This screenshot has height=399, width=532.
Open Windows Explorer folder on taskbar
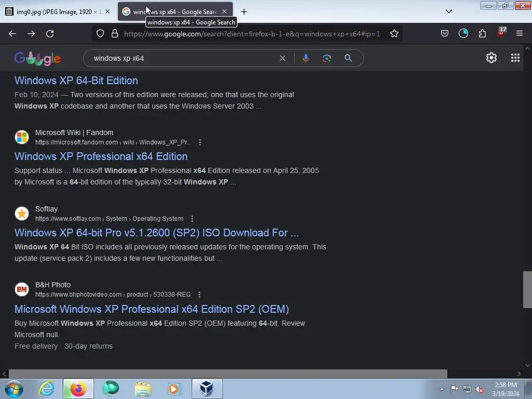coord(143,389)
